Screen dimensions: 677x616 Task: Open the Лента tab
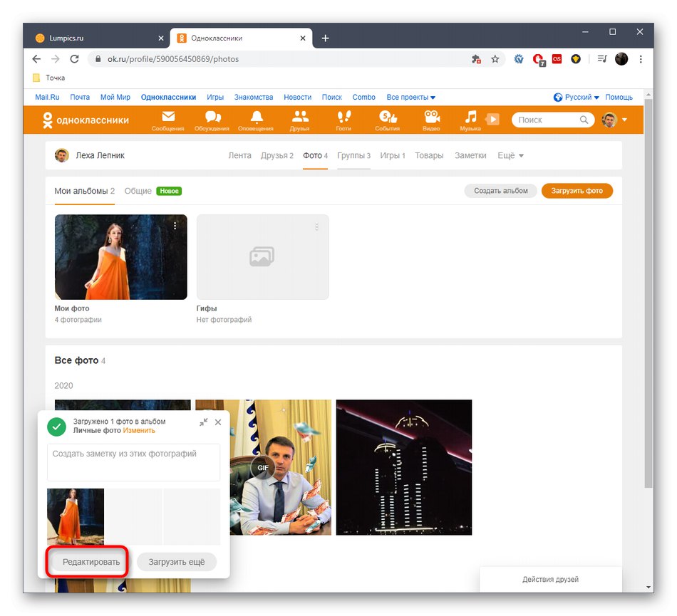click(239, 156)
